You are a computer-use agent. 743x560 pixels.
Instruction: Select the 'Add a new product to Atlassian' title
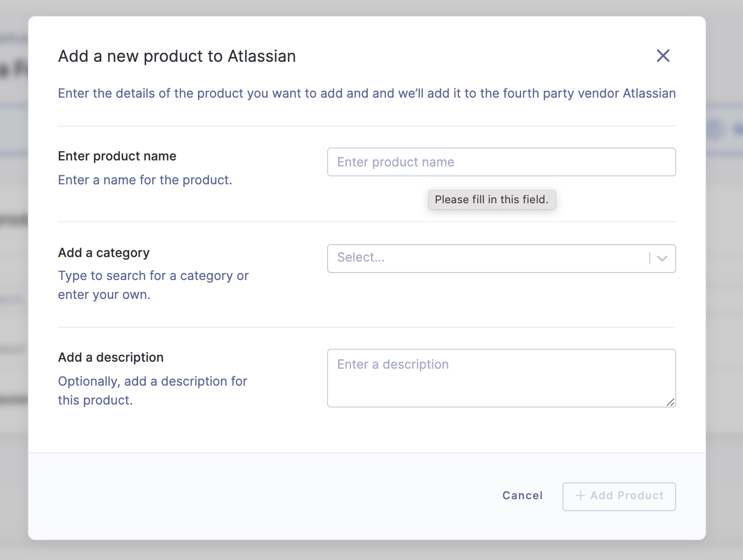pos(177,56)
